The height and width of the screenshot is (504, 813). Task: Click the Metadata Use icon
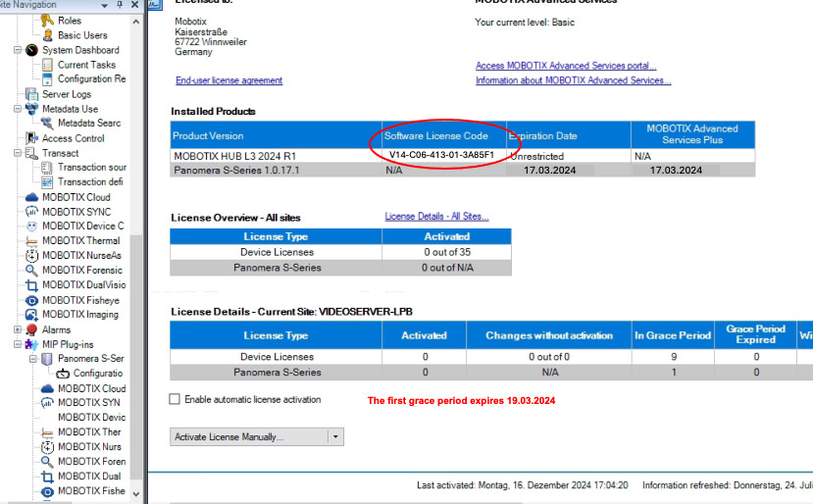(31, 109)
